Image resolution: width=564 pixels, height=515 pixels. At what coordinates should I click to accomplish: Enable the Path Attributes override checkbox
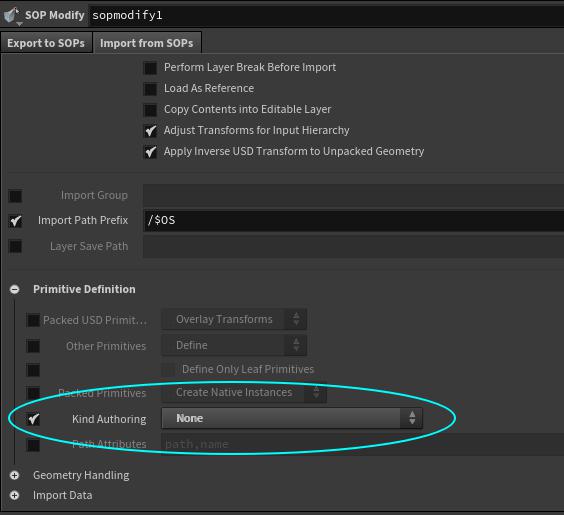coord(33,445)
